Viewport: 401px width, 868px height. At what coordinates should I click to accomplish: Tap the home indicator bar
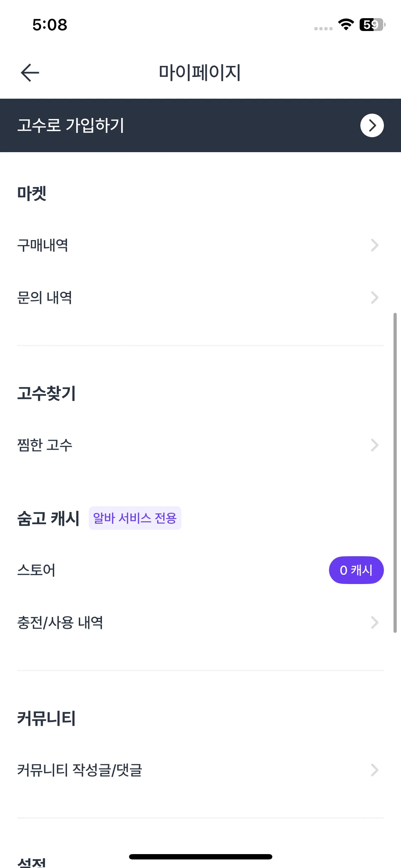[x=200, y=857]
